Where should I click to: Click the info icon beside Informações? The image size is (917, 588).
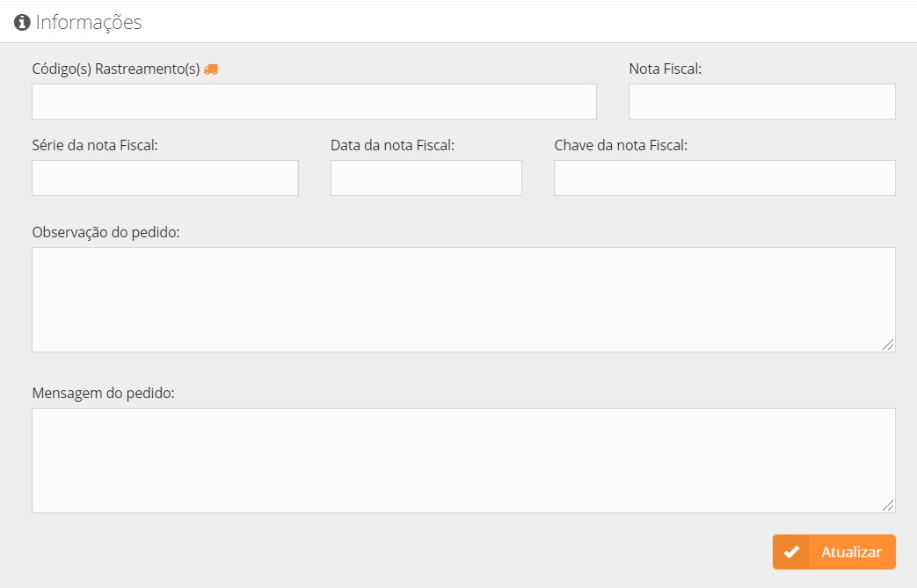point(23,23)
